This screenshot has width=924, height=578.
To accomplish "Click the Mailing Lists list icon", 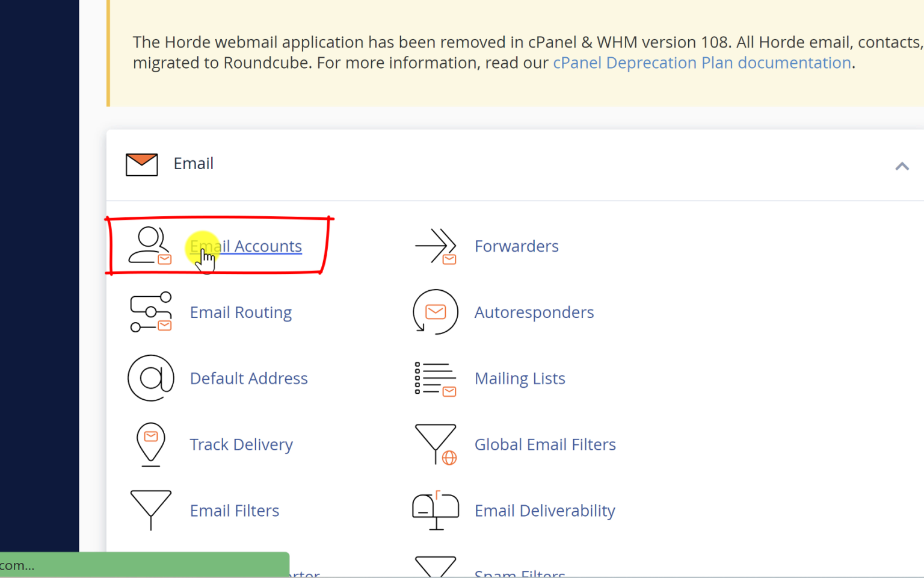I will [x=435, y=378].
